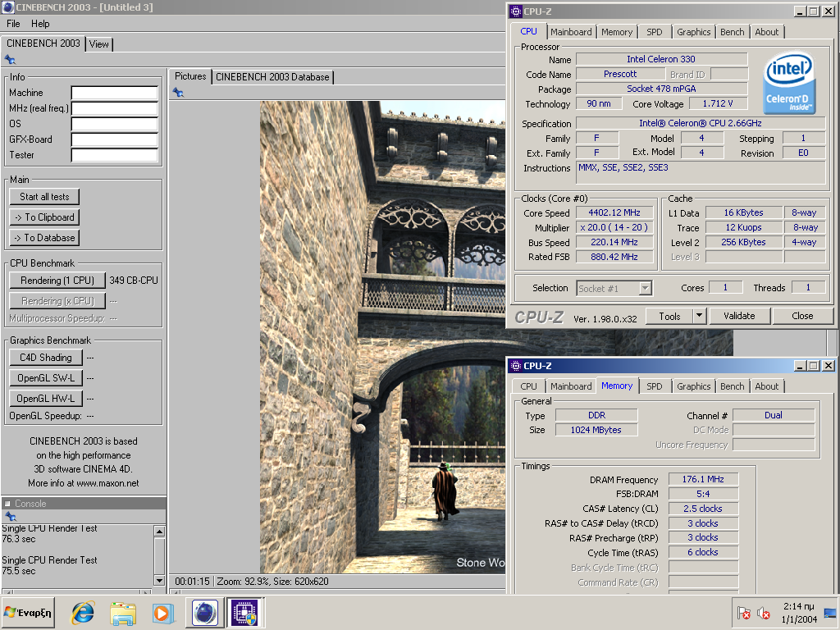Switch to the CINEBENCH 2003 Database tab
Viewport: 840px width, 630px height.
pos(272,77)
